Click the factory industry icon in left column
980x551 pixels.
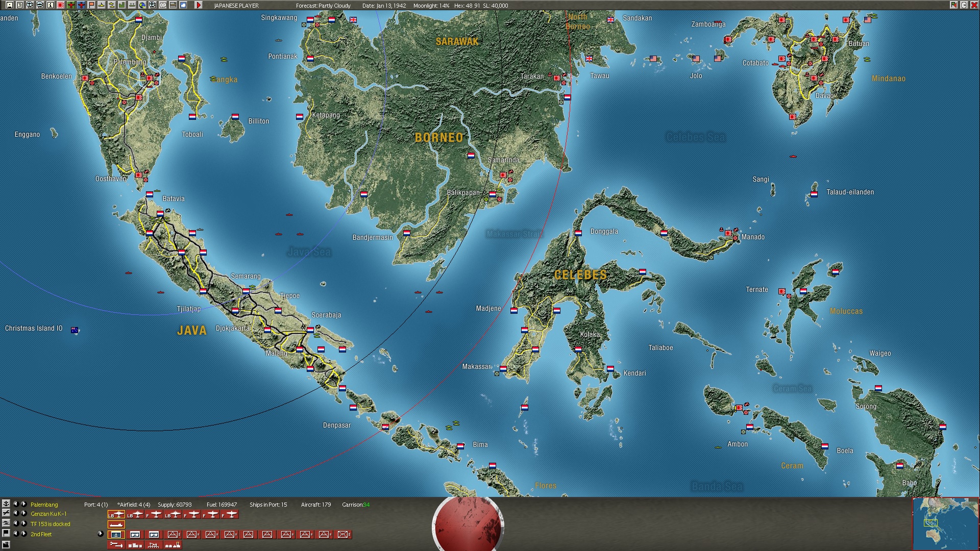coord(6,544)
